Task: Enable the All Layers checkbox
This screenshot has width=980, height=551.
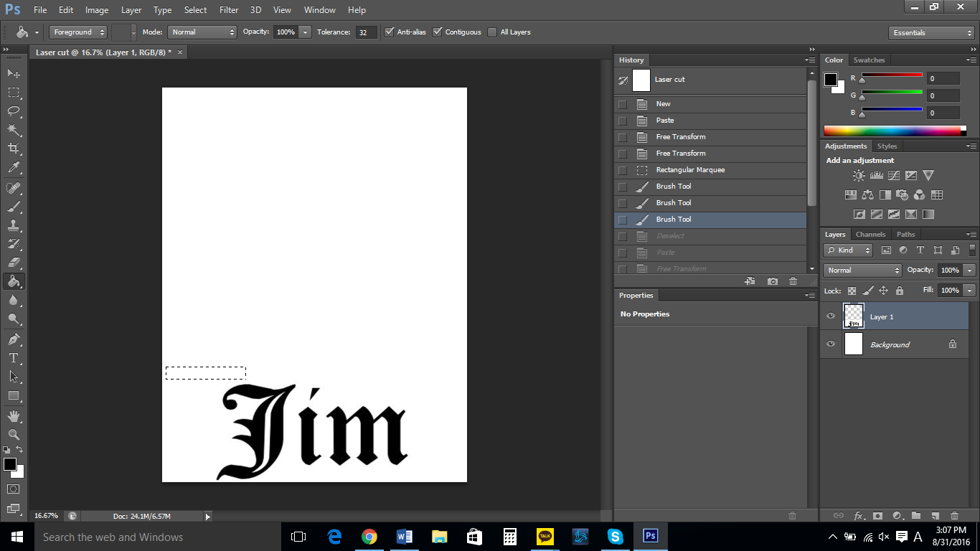Action: [x=492, y=32]
